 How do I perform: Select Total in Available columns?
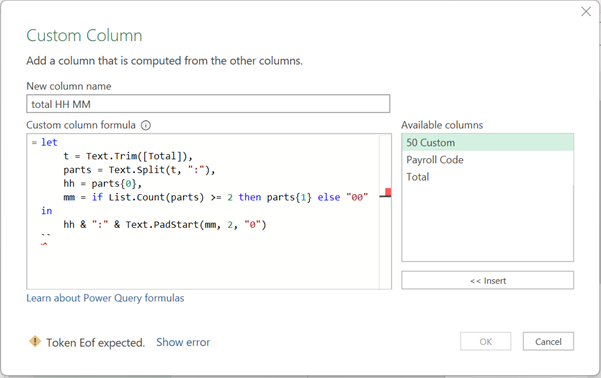pos(488,177)
